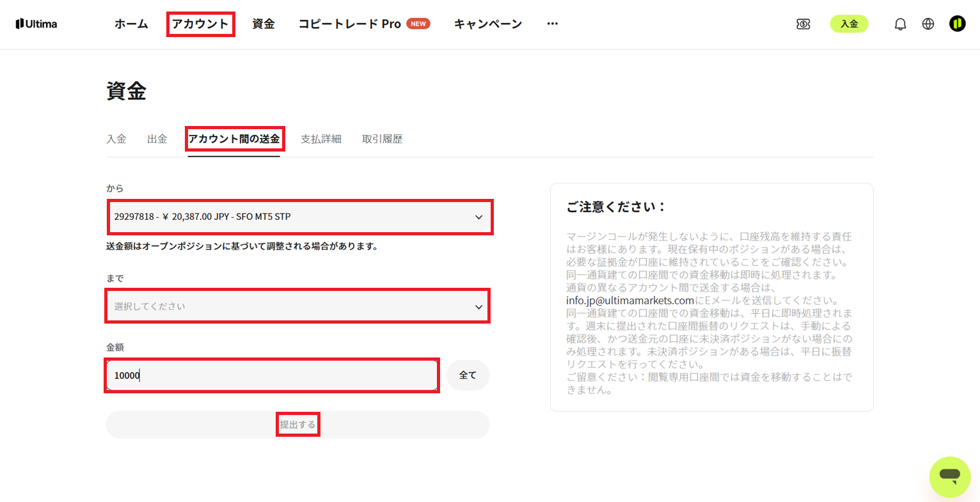Select アカウント間の送金 tab
980x502 pixels.
pos(233,139)
